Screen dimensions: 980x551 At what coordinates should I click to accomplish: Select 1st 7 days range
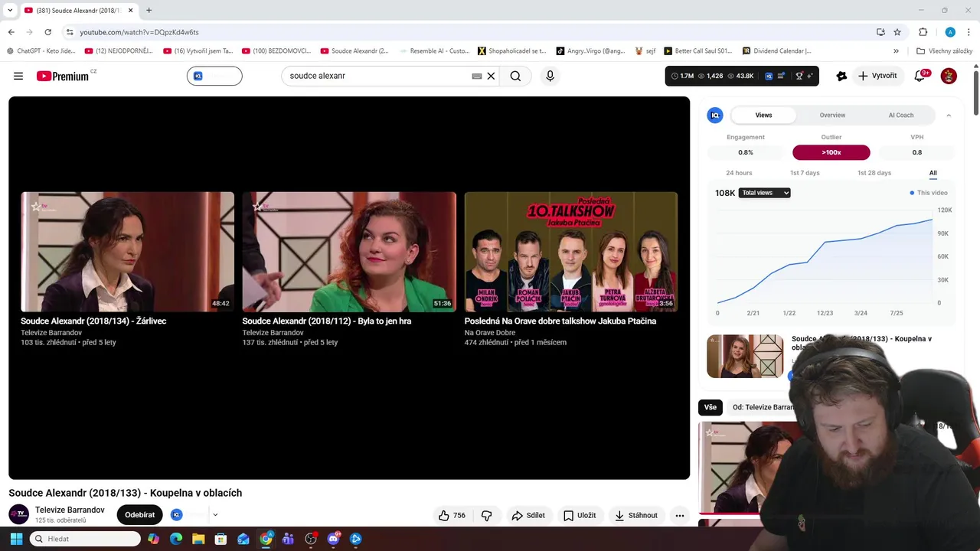pyautogui.click(x=805, y=173)
